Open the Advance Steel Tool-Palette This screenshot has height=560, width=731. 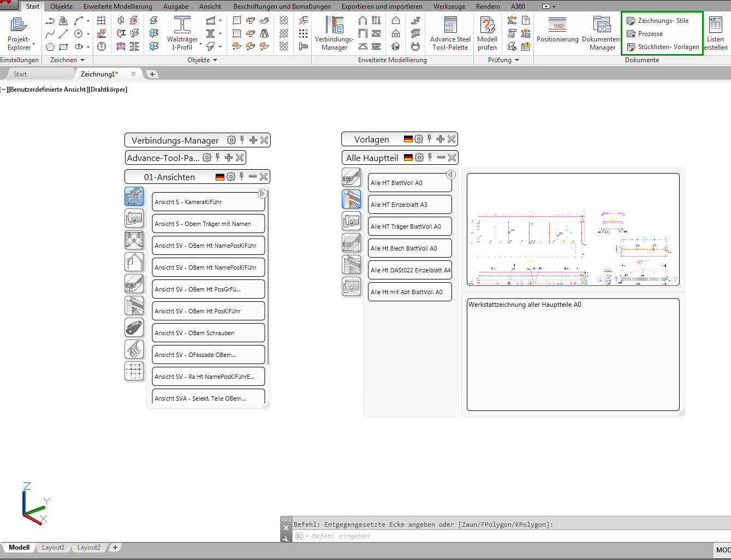click(x=450, y=33)
